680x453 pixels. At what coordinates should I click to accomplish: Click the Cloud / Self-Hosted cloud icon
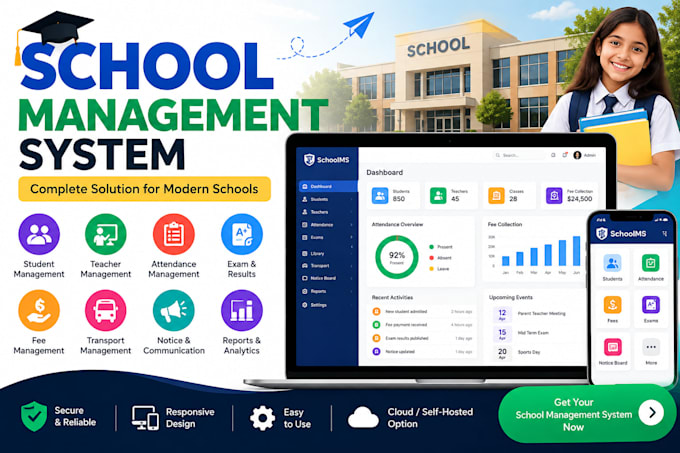point(363,417)
